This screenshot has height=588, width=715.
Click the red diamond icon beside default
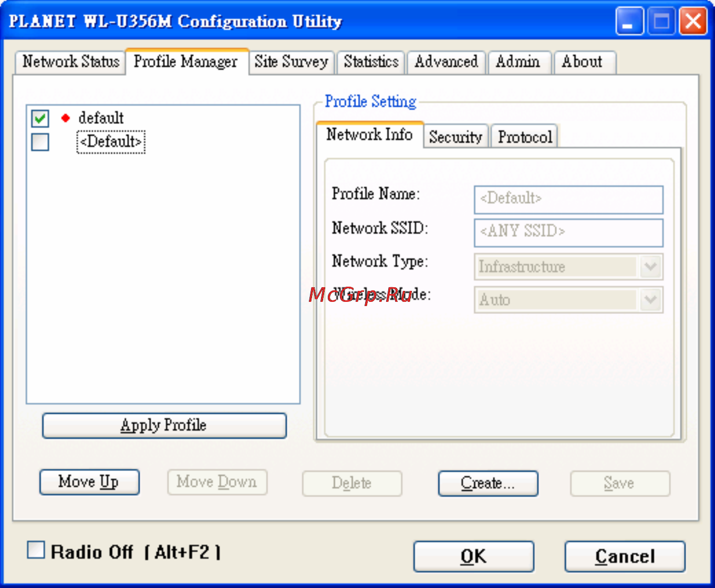click(x=65, y=118)
